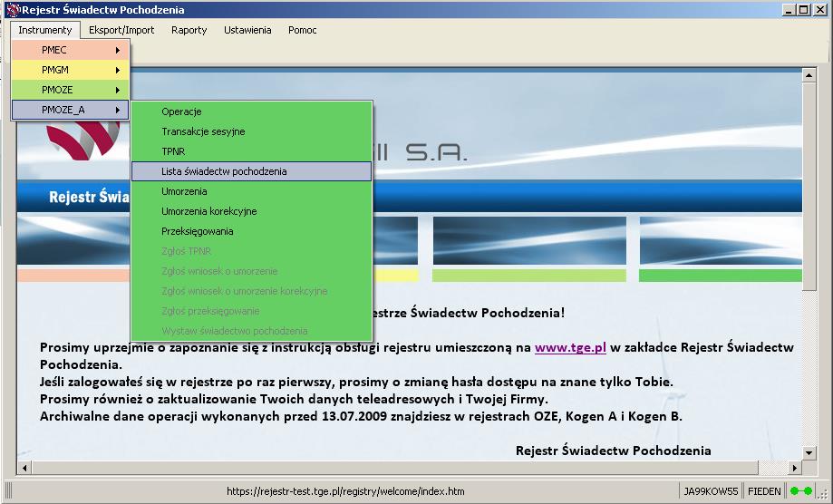The image size is (833, 504).
Task: Click the wave thumbnail above light green strip
Action: tap(529, 240)
